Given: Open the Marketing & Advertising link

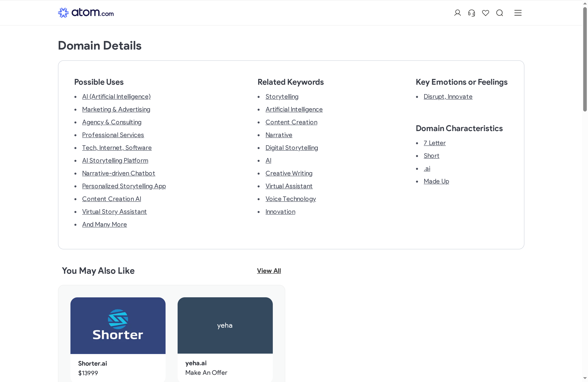Looking at the screenshot, I should pos(116,109).
